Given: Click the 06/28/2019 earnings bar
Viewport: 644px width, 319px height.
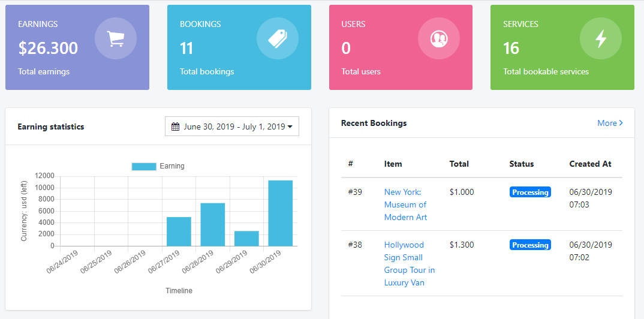Looking at the screenshot, I should 212,224.
